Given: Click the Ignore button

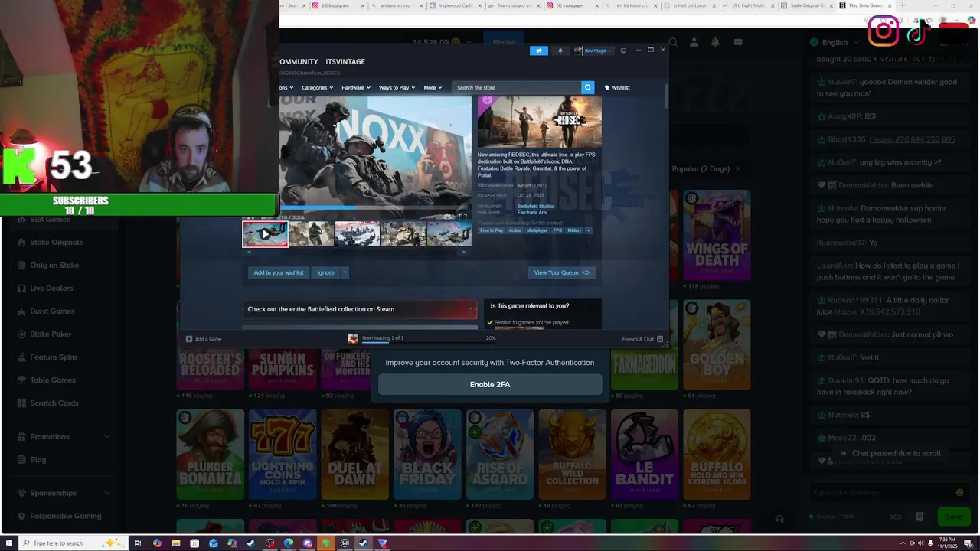Looking at the screenshot, I should click(x=325, y=272).
